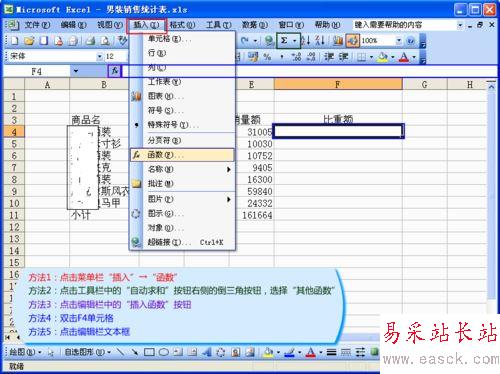This screenshot has width=500, height=374.
Task: Select the Arrow drawing tool
Action: tap(134, 352)
